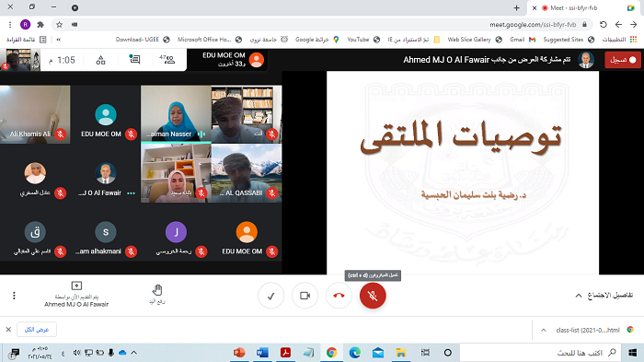Show the participants list icon

pyautogui.click(x=167, y=60)
